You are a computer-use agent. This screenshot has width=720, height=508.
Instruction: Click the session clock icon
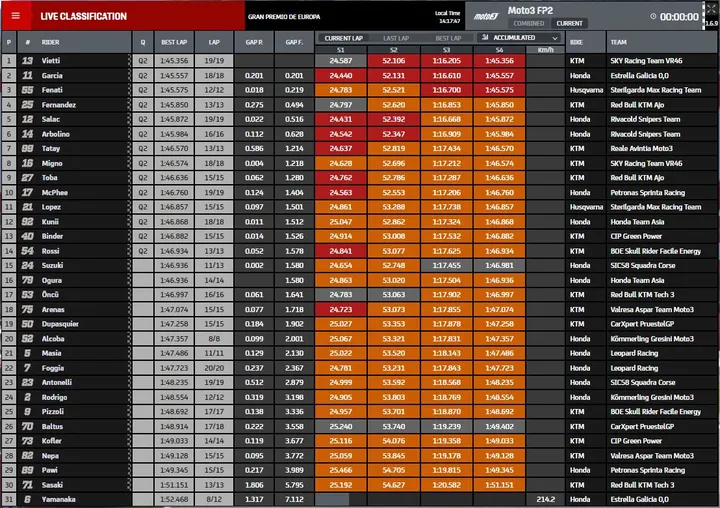pos(653,17)
